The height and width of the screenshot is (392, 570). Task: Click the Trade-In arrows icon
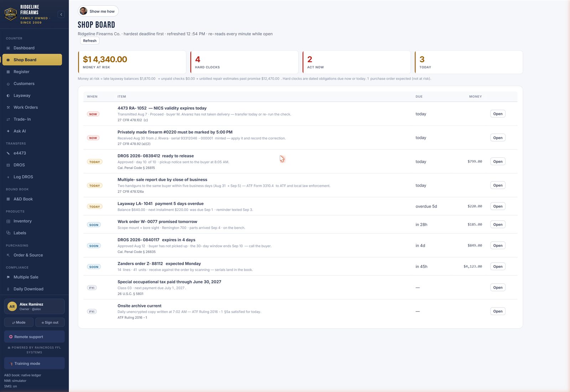point(8,120)
